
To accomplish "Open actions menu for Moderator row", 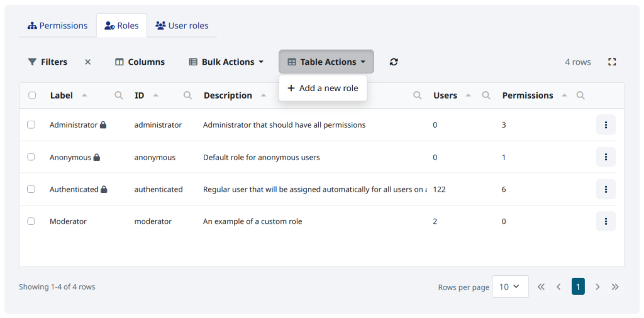I will [606, 221].
